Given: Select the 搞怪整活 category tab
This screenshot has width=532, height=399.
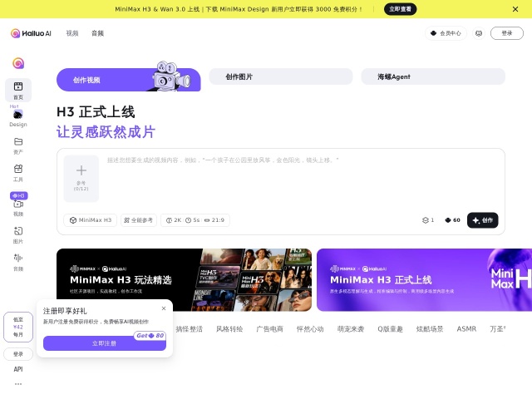Looking at the screenshot, I should click(x=189, y=329).
